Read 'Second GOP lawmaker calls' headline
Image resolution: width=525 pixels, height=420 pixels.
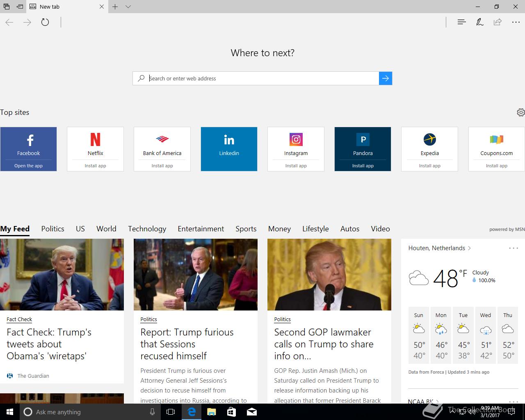(x=324, y=344)
